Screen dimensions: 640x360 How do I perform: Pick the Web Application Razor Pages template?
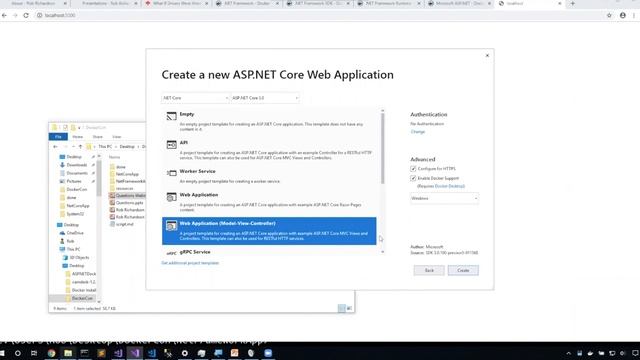pyautogui.click(x=269, y=202)
